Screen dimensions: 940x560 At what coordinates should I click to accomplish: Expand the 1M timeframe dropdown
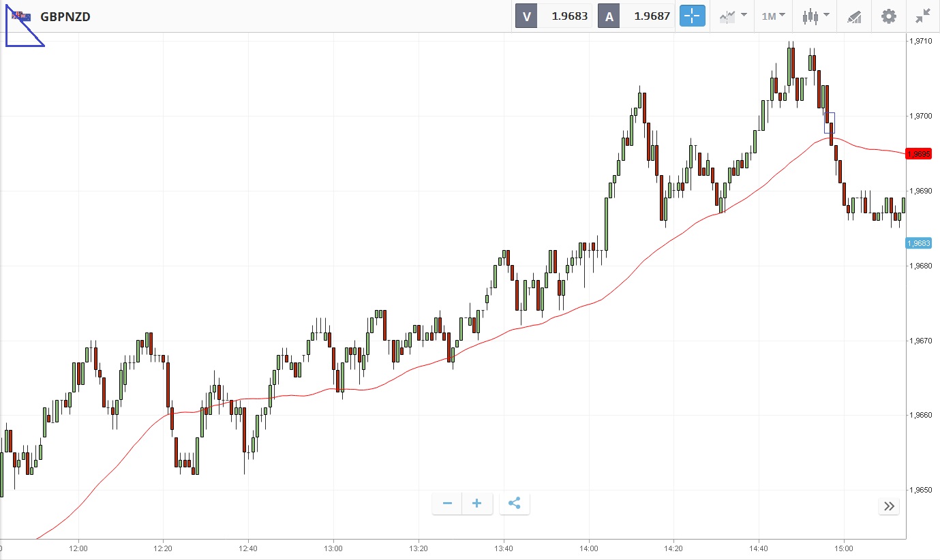click(773, 16)
